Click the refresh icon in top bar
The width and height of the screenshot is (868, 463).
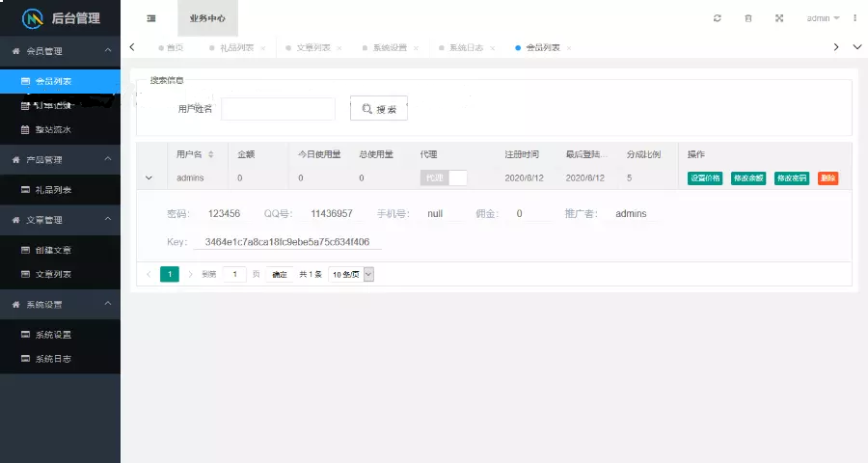coord(718,18)
